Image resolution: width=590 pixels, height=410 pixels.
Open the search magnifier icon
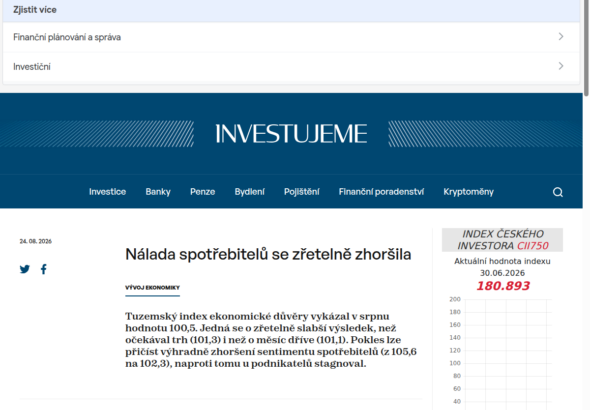click(558, 192)
